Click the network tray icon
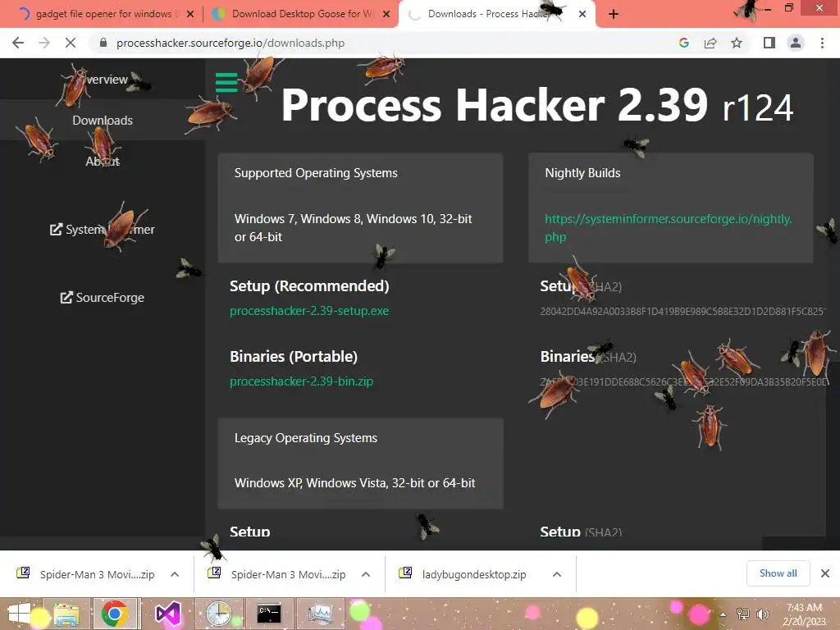This screenshot has width=840, height=630. click(x=742, y=614)
